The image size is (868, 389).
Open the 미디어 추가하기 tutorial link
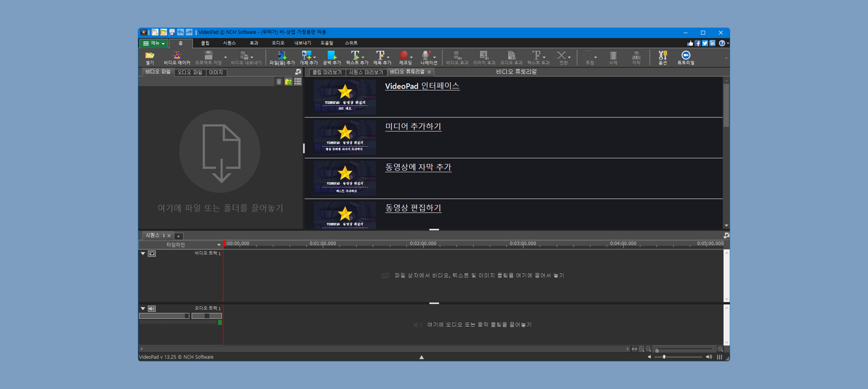coord(413,126)
